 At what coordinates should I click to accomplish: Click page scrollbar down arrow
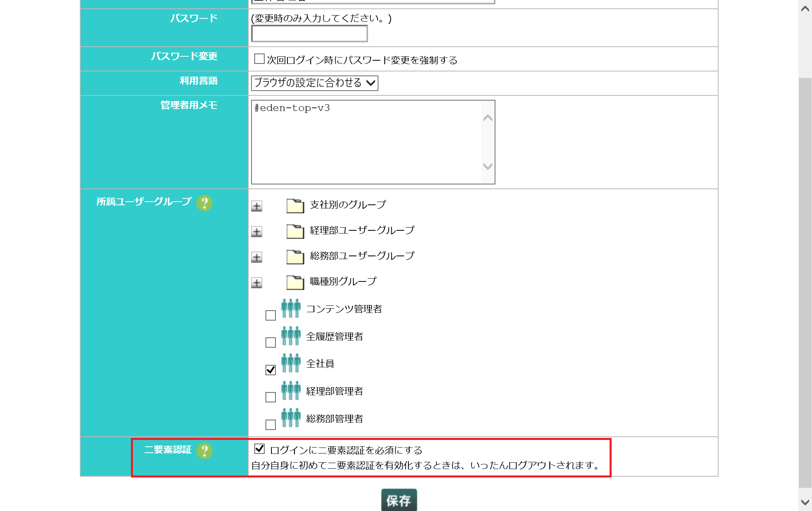coord(805,502)
